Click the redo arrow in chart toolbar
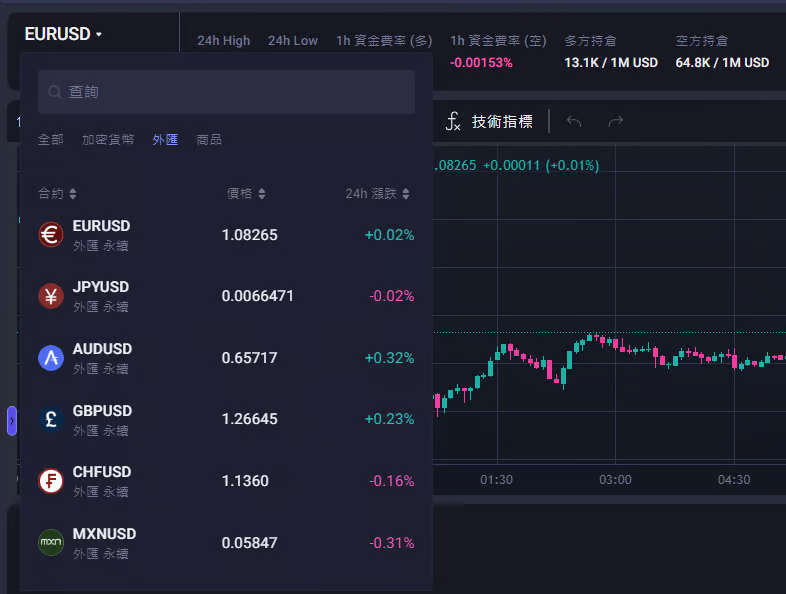 pyautogui.click(x=616, y=121)
